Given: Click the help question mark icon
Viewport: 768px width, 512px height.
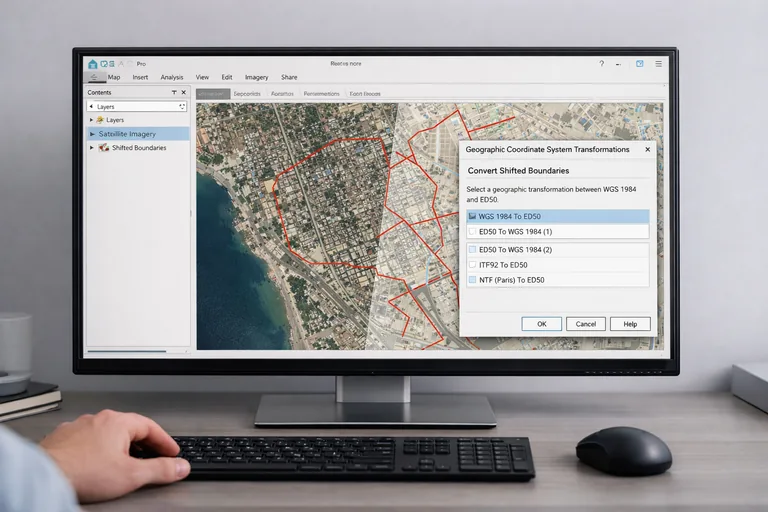Looking at the screenshot, I should click(601, 64).
